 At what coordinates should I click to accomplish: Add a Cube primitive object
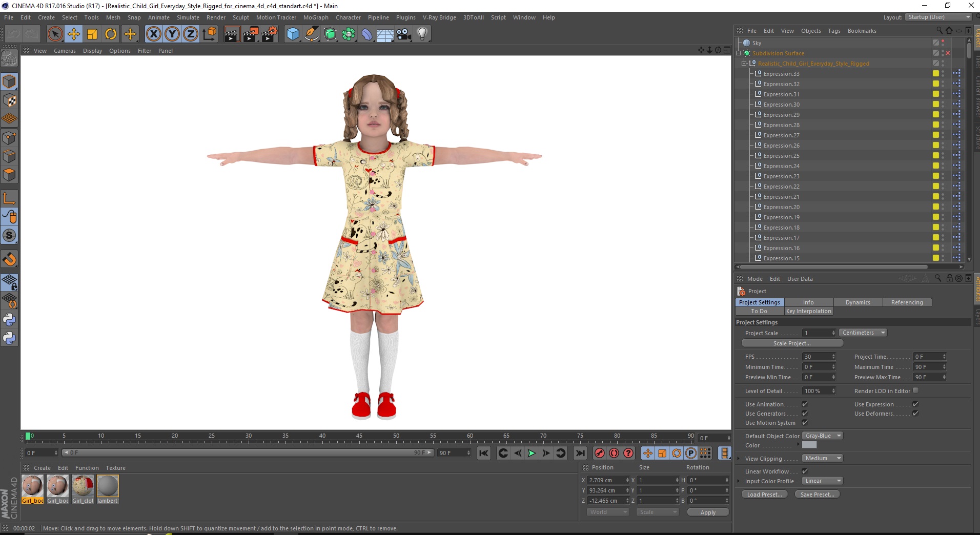coord(293,34)
